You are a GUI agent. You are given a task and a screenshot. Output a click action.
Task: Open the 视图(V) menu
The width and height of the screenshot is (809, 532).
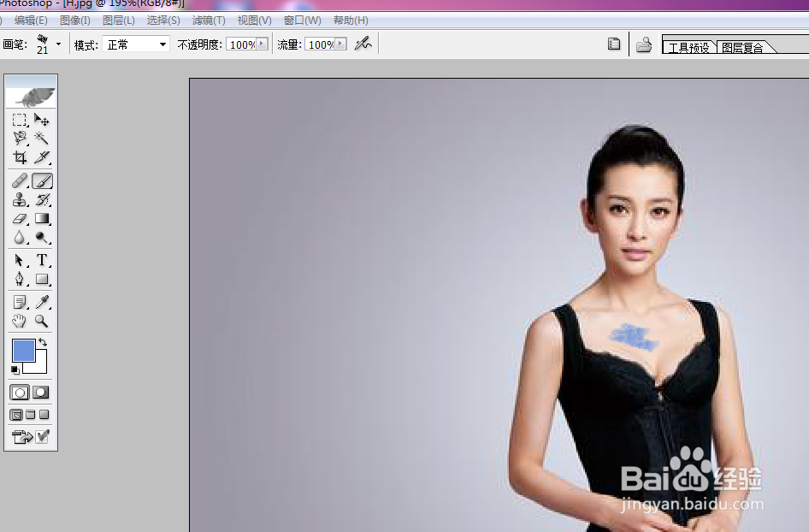coord(254,21)
